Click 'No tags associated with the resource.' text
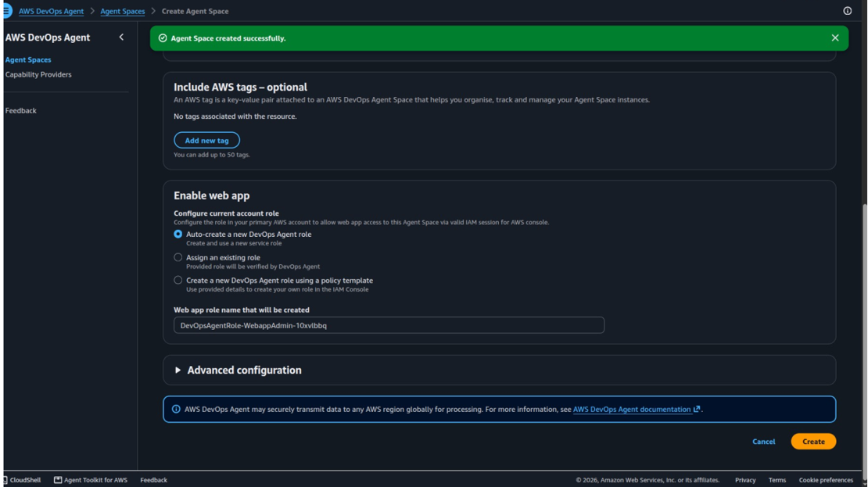 (235, 116)
